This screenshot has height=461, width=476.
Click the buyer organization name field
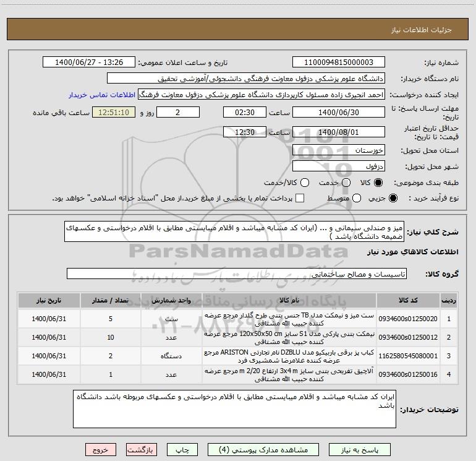point(246,79)
